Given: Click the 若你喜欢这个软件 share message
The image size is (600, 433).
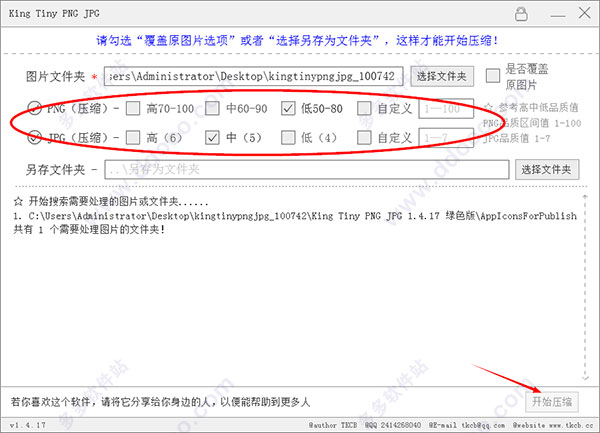Looking at the screenshot, I should point(160,402).
